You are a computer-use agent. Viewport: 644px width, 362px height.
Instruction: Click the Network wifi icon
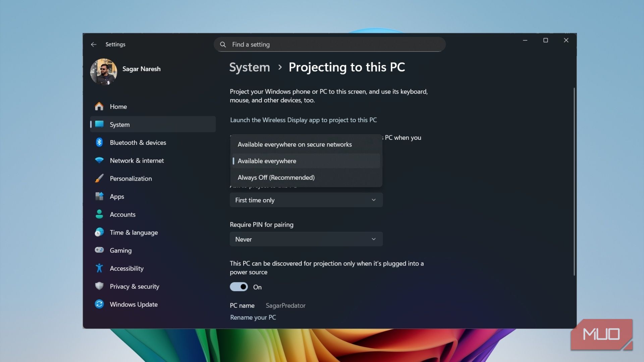click(99, 160)
